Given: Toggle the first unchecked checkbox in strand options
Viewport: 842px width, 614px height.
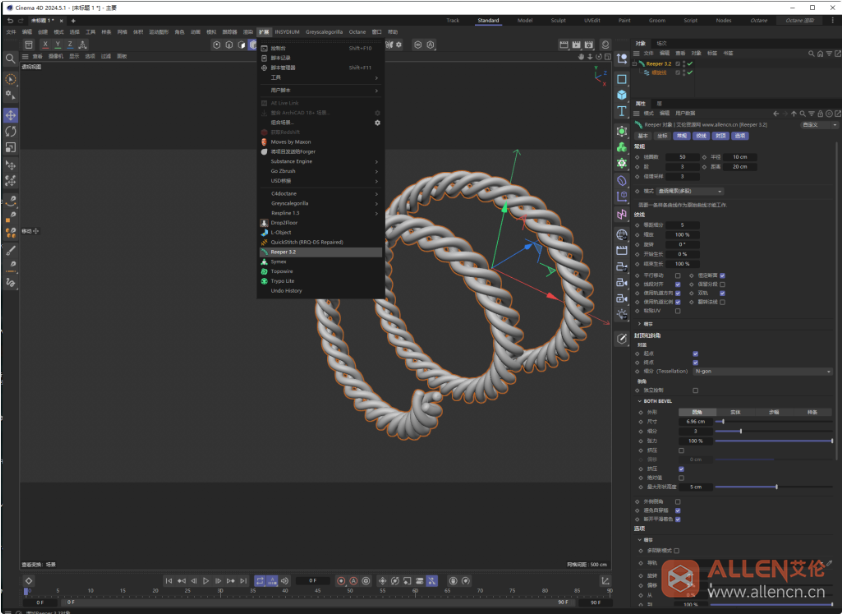Looking at the screenshot, I should (x=678, y=276).
